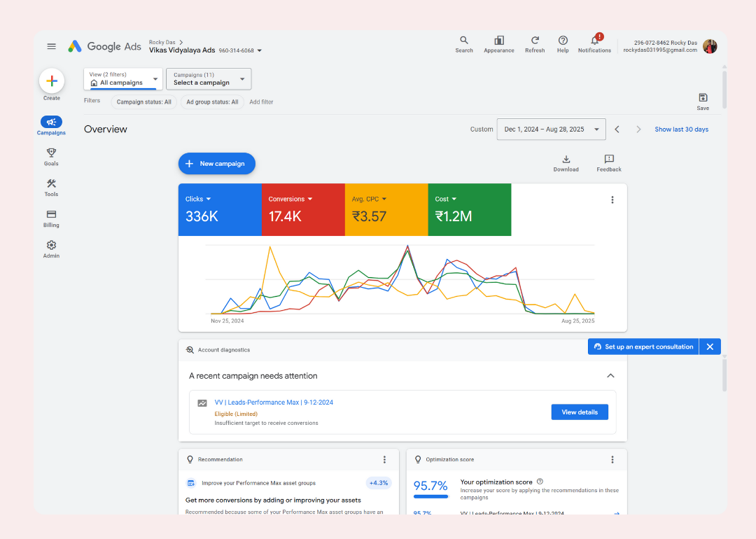This screenshot has width=756, height=539.
Task: Click 'Improve your Performance Max asset groups' text
Action: pos(258,483)
